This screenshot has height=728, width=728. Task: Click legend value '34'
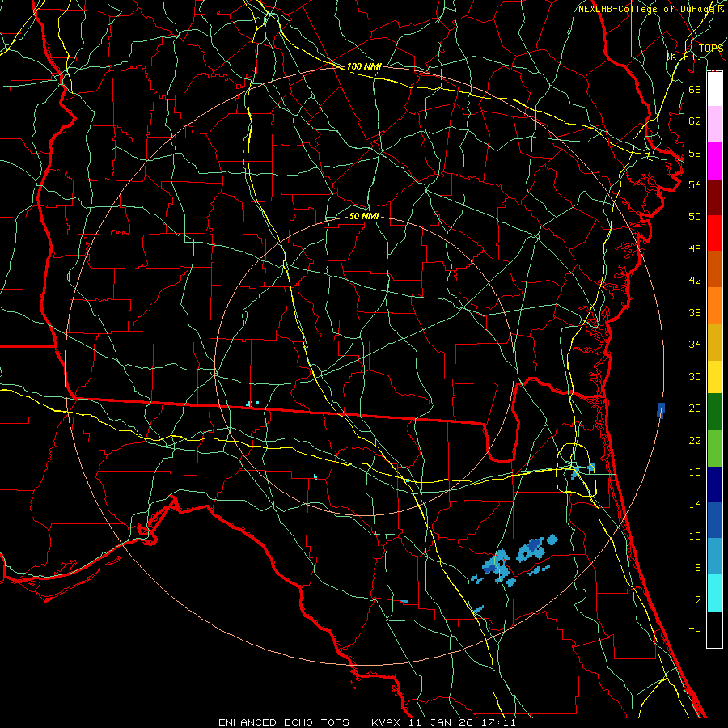pyautogui.click(x=695, y=345)
